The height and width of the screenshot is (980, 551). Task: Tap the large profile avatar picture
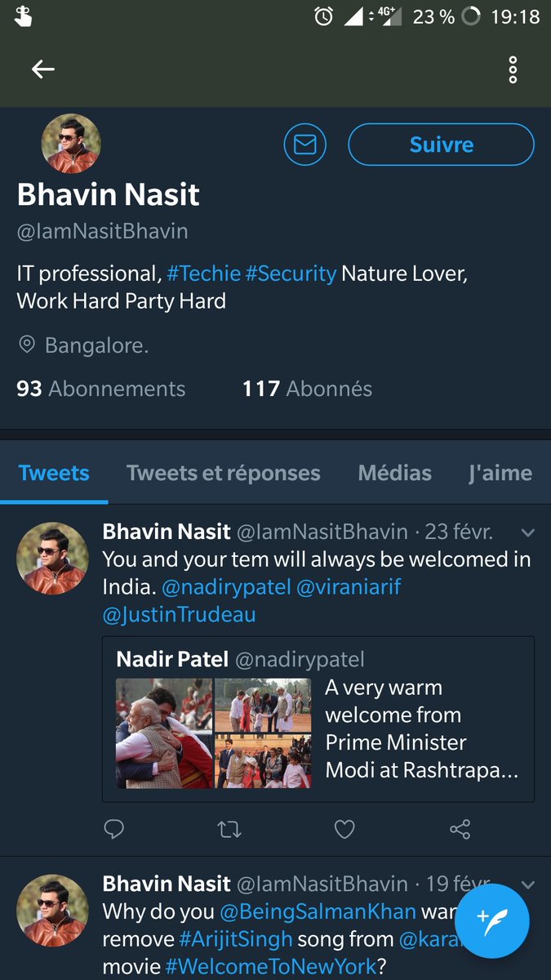71,144
